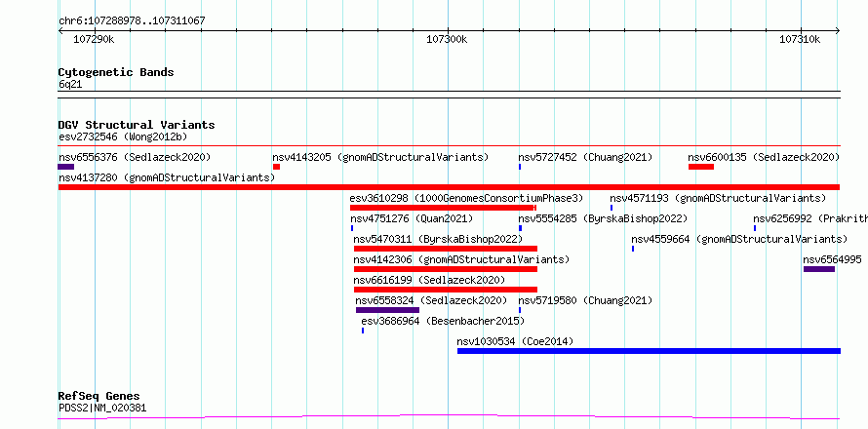Click the 6q21 cytogenetic band label
Viewport: 868px width, 429px height.
(x=70, y=85)
